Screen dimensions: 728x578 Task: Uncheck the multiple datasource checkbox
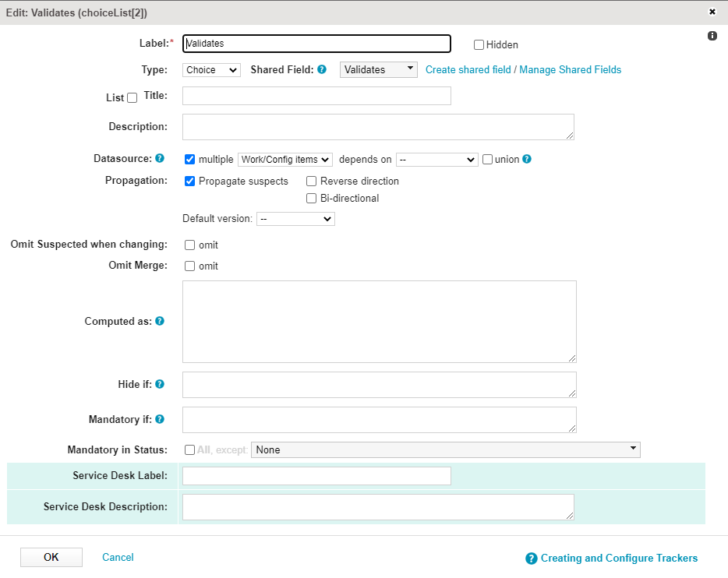[189, 160]
